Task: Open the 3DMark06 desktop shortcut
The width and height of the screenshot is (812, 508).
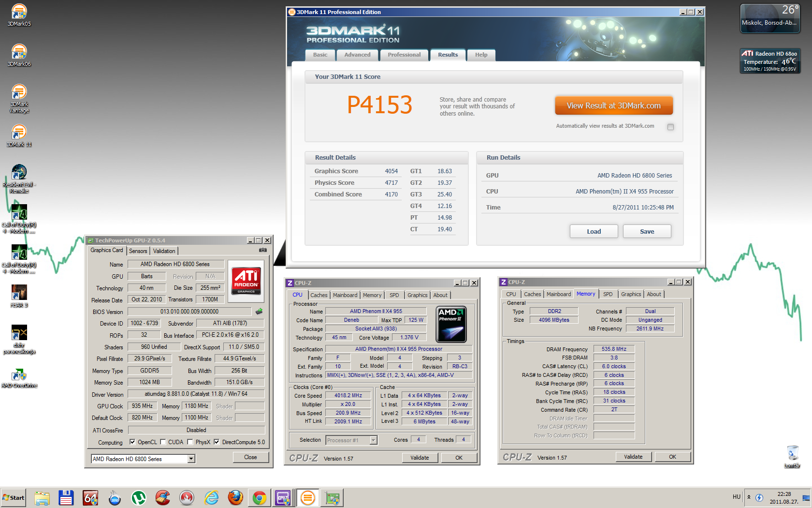Action: pyautogui.click(x=19, y=55)
